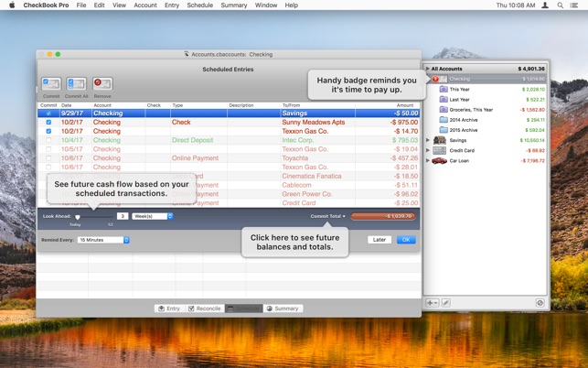Click the Commit All toolbar icon
This screenshot has height=368, width=588.
pyautogui.click(x=76, y=83)
